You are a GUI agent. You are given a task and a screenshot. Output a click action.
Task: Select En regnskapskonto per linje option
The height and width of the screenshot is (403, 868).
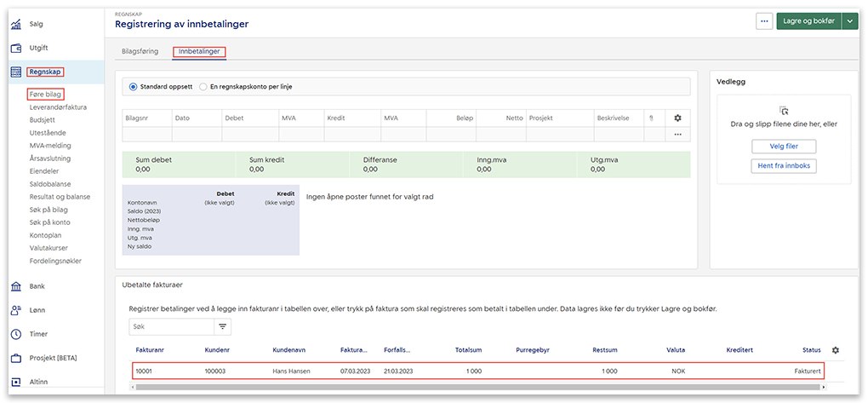pos(203,87)
